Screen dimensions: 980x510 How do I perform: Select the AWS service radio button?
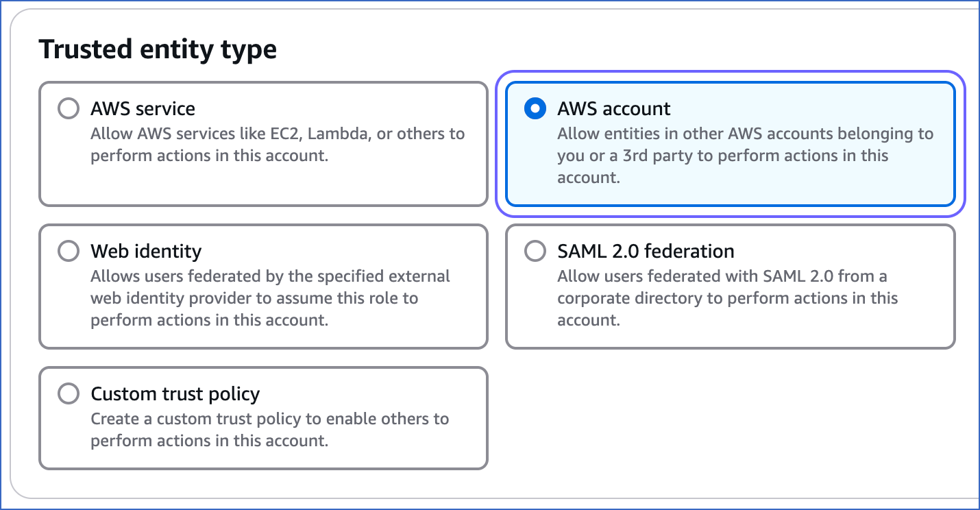[x=69, y=109]
